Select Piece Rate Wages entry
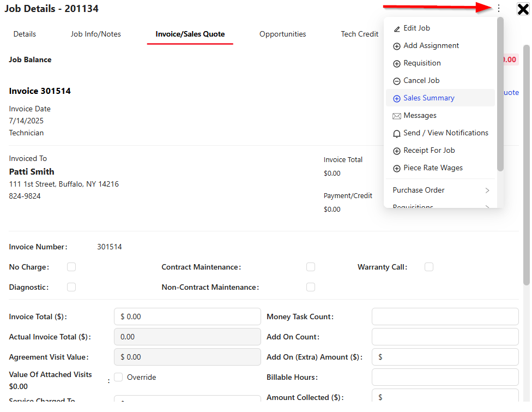The width and height of the screenshot is (532, 412). pos(440,168)
